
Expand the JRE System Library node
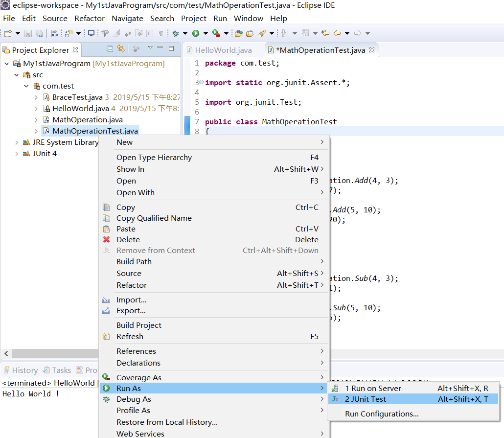[x=17, y=142]
